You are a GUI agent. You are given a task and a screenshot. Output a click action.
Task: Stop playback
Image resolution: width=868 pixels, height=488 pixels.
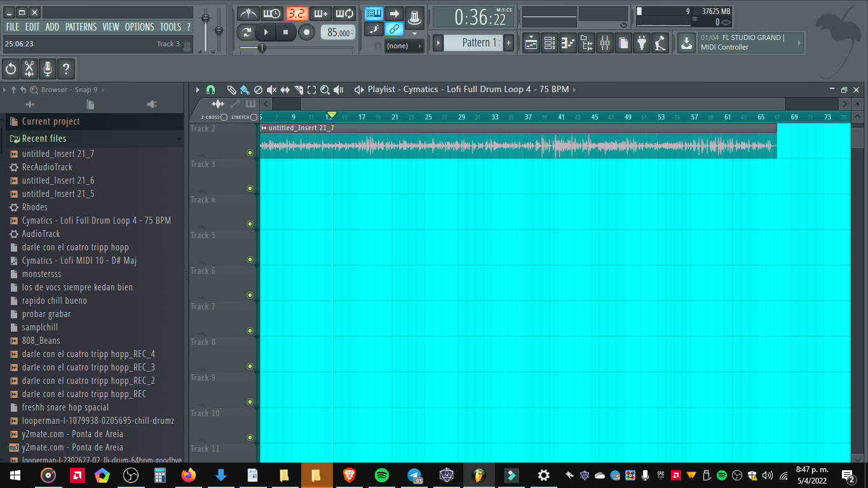(286, 32)
